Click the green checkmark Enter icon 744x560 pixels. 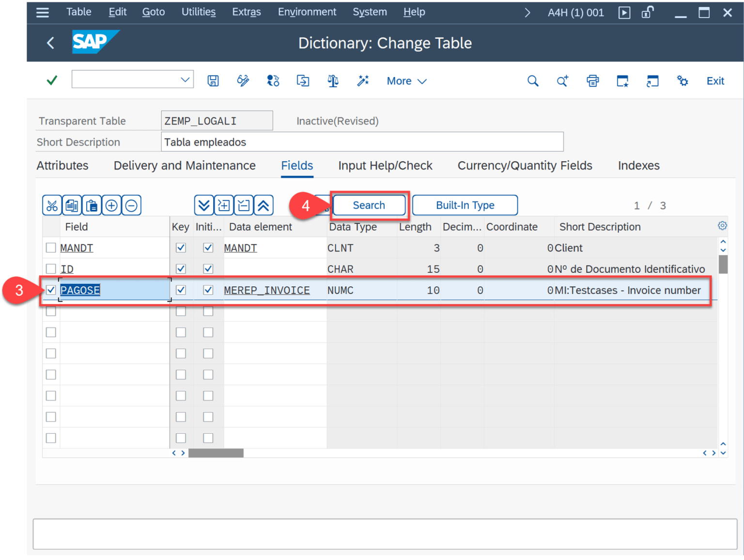(x=52, y=80)
